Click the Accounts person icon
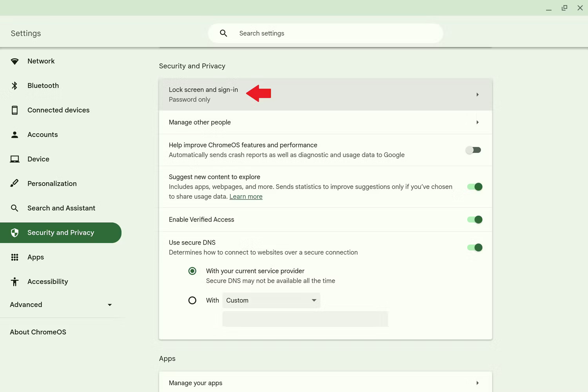 pyautogui.click(x=15, y=135)
